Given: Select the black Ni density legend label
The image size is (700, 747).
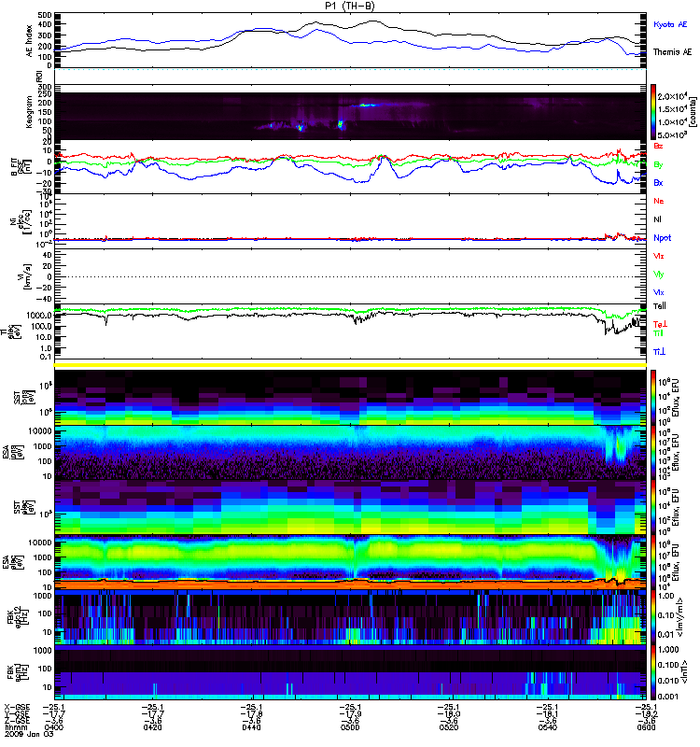Looking at the screenshot, I should (x=657, y=219).
